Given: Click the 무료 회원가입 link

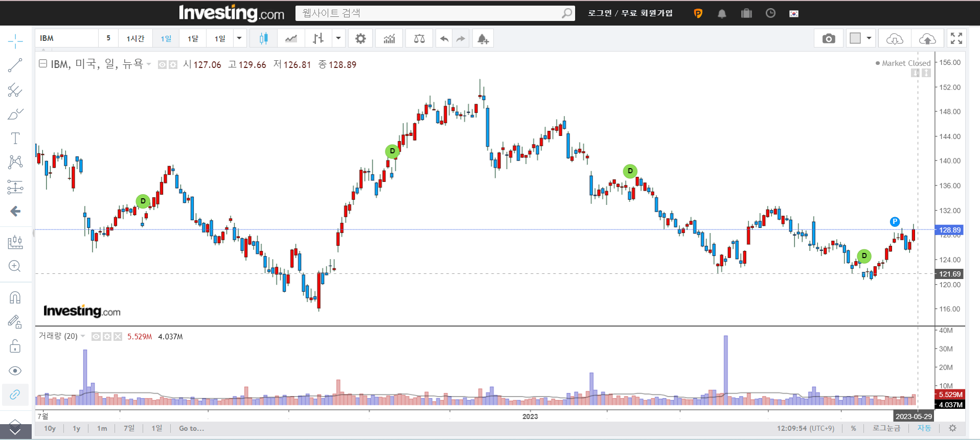Looking at the screenshot, I should tap(647, 13).
